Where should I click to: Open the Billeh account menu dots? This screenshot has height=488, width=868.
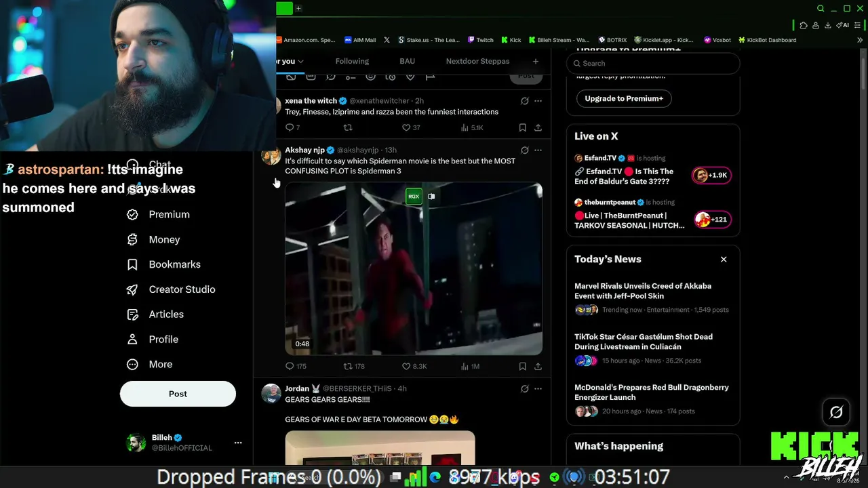238,443
